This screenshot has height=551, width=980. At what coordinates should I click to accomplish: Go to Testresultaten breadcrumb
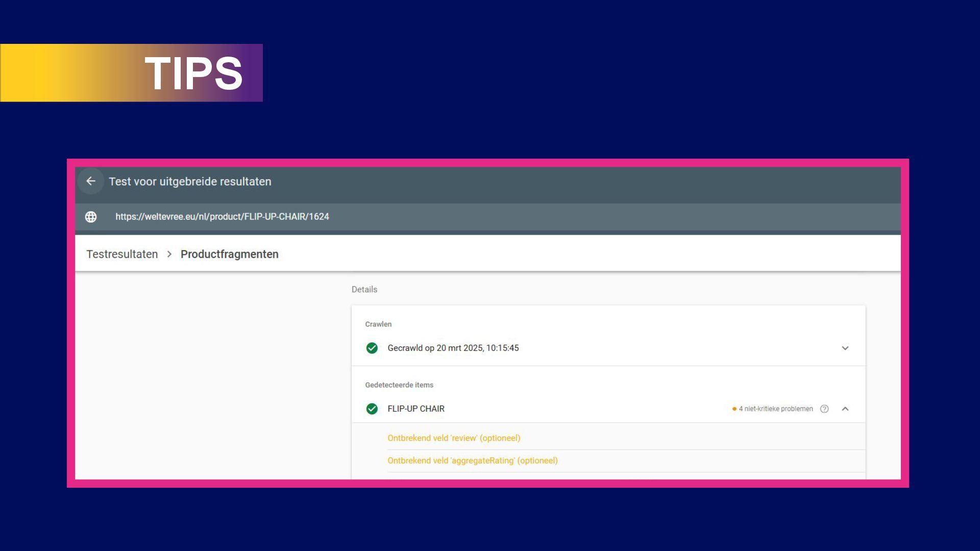pos(122,254)
